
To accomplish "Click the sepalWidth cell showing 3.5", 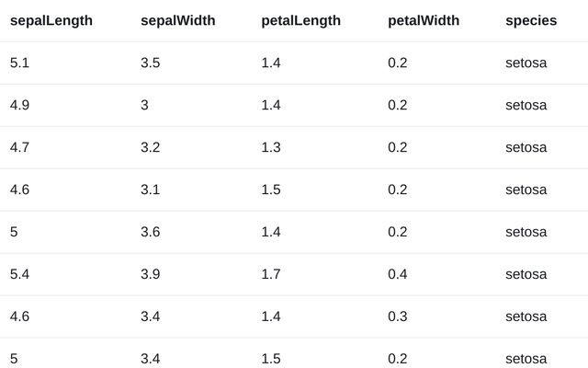I will pyautogui.click(x=151, y=63).
